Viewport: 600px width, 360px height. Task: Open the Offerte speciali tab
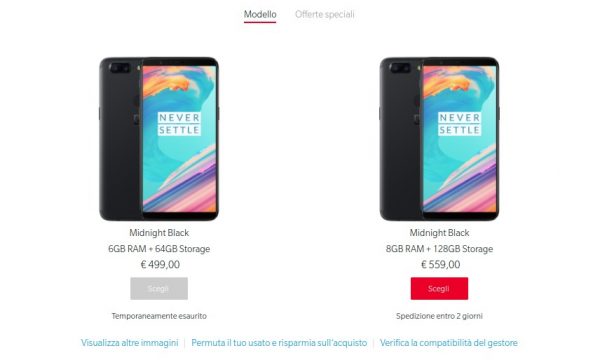(x=324, y=15)
